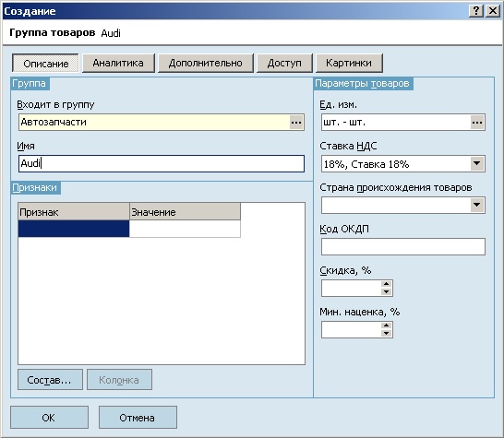Decrease Мин. наценка, % with down arrow

click(x=386, y=333)
